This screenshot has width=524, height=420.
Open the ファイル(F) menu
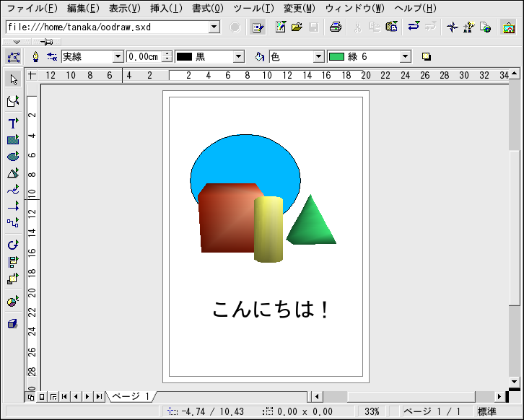pyautogui.click(x=32, y=9)
